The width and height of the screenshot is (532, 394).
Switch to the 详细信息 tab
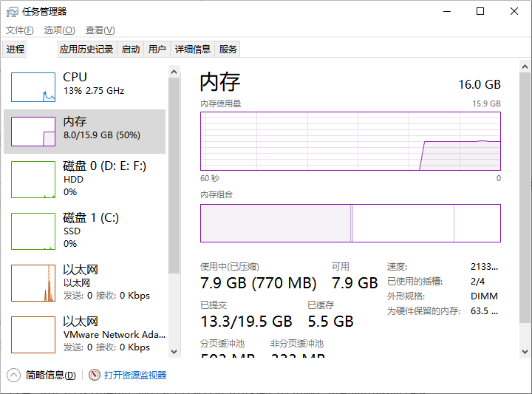pyautogui.click(x=193, y=50)
